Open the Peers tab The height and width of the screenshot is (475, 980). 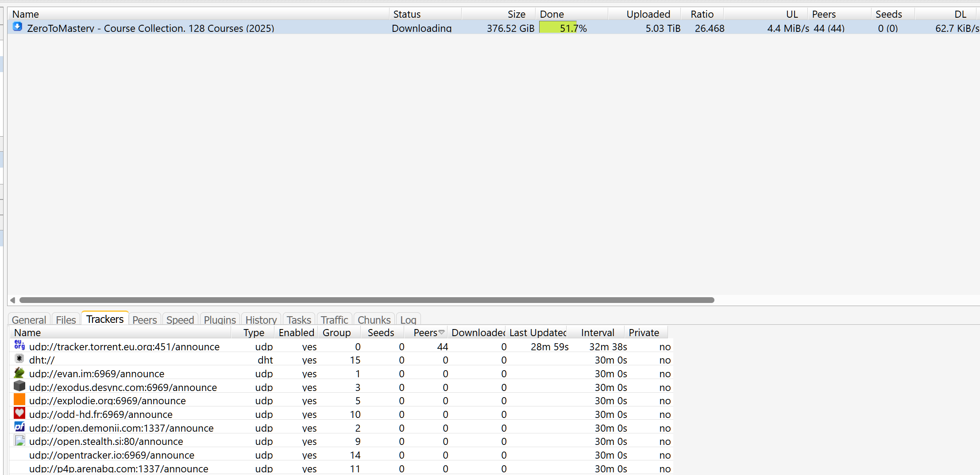(x=144, y=320)
